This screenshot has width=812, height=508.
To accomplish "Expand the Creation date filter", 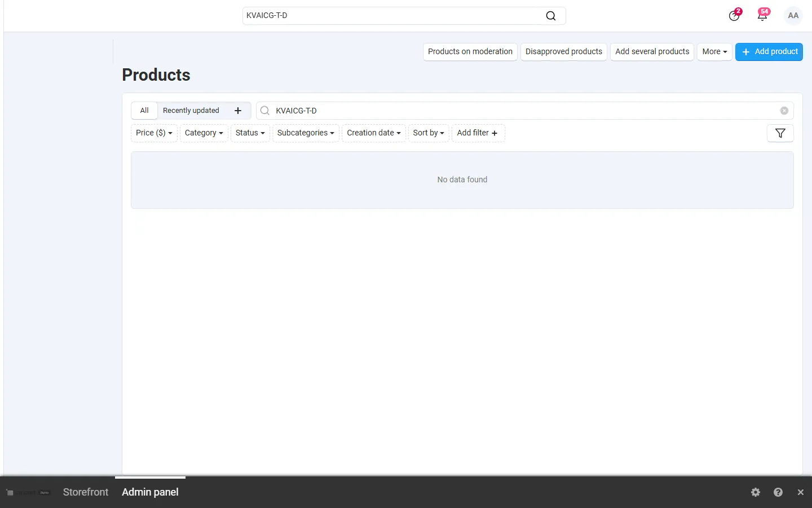I will coord(374,133).
